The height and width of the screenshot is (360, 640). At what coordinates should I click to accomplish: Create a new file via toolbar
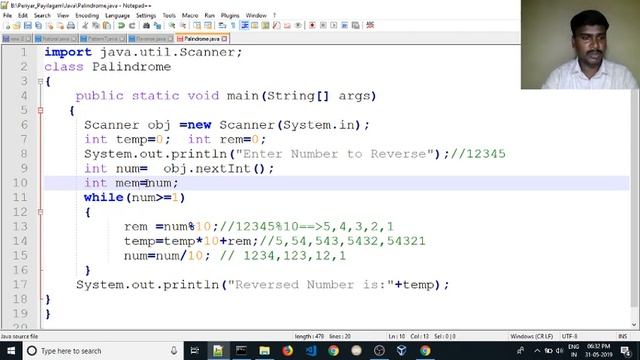[7, 25]
